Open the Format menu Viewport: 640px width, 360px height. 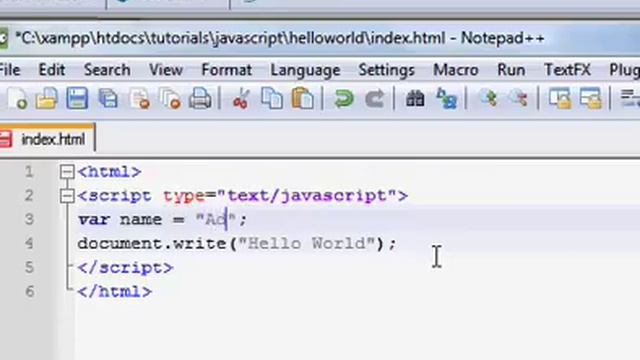point(227,70)
